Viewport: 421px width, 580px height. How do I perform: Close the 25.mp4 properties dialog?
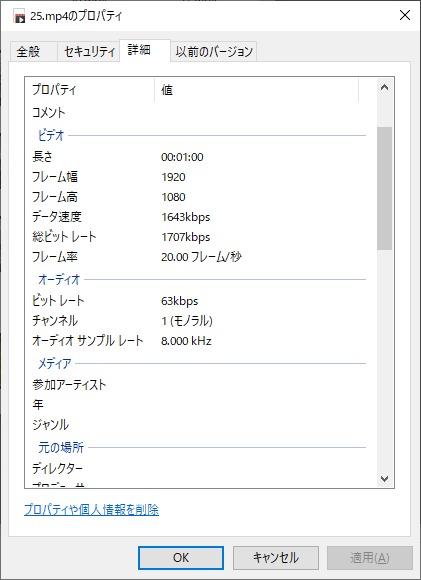click(405, 16)
